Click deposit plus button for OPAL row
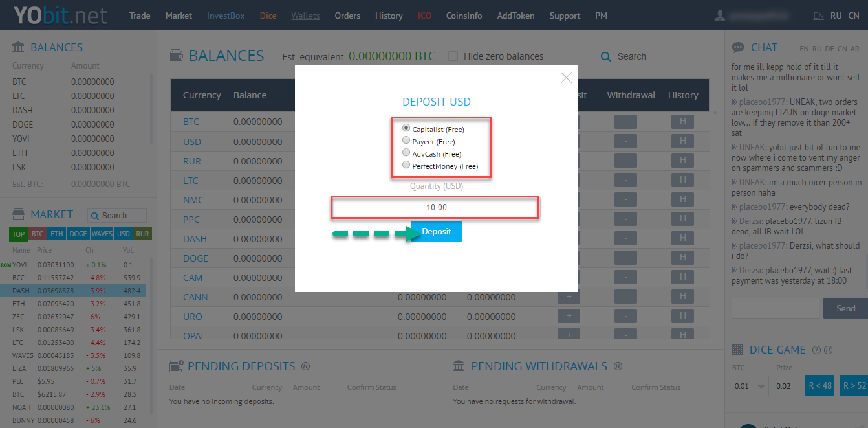Viewport: 868px width, 428px height. pyautogui.click(x=569, y=335)
